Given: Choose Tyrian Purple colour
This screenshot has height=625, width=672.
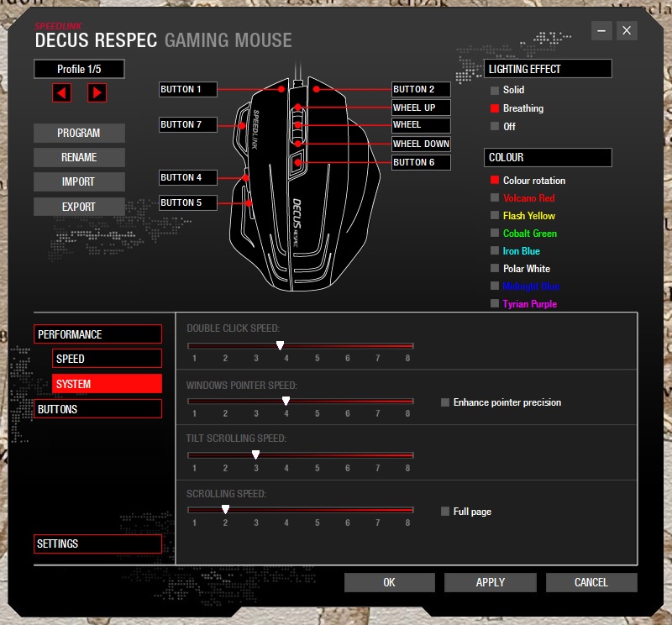Looking at the screenshot, I should (x=495, y=303).
